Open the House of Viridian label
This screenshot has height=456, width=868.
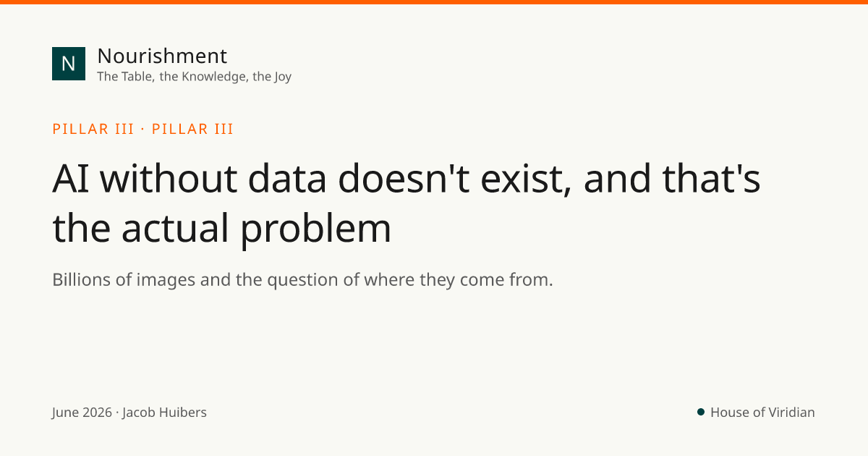coord(762,413)
